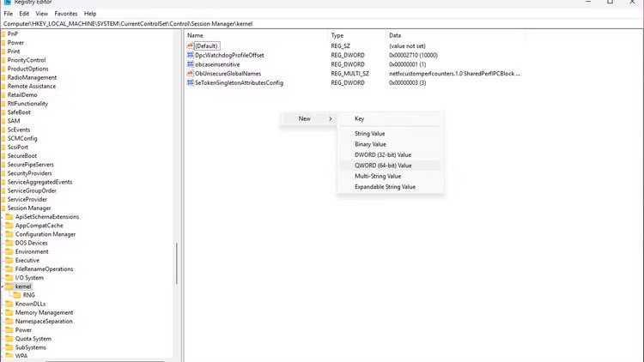Click the tree pane vertical scrollbar
This screenshot has width=644, height=362.
pos(177,262)
